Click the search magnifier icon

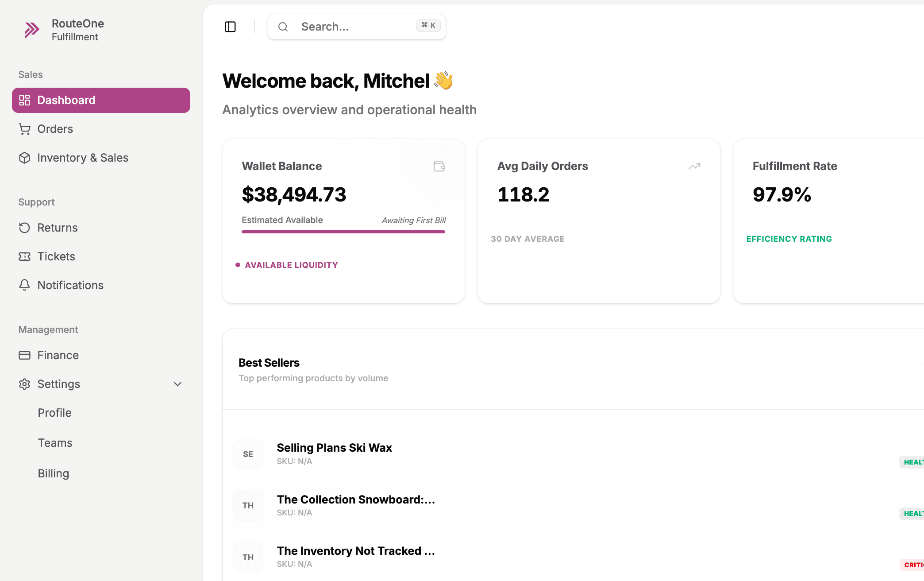tap(283, 27)
